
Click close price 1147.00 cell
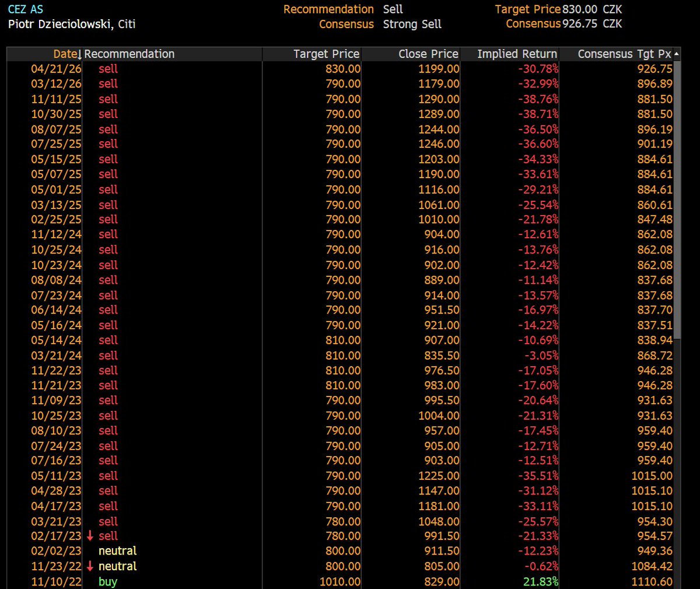[x=439, y=491]
